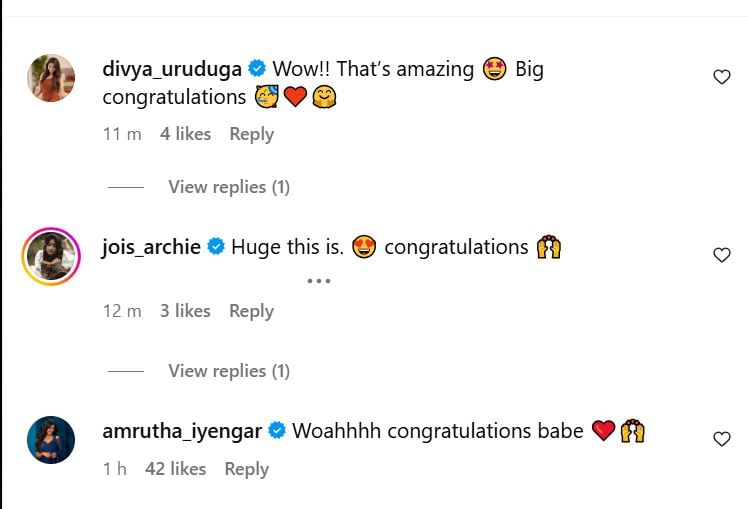View the 4 likes on divya_uruduga's comment
748x509 pixels.
point(185,134)
